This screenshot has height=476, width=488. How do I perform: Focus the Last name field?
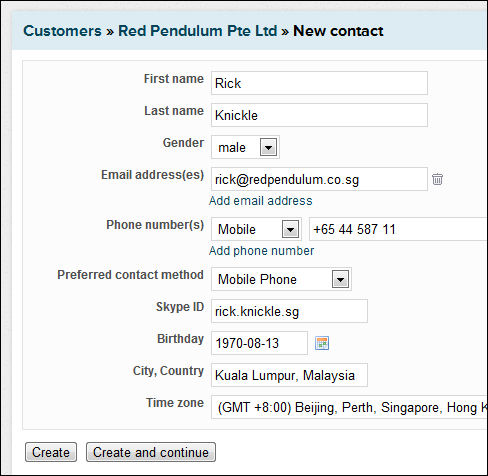319,115
